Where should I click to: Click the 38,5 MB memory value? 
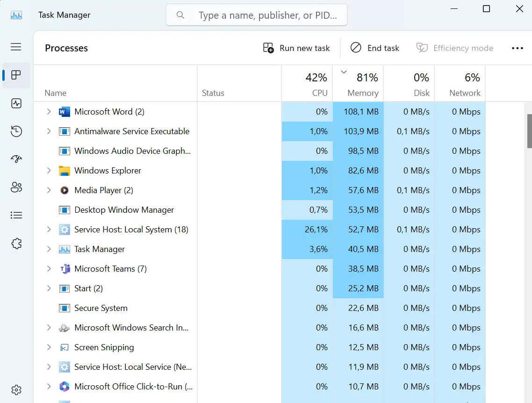click(363, 269)
